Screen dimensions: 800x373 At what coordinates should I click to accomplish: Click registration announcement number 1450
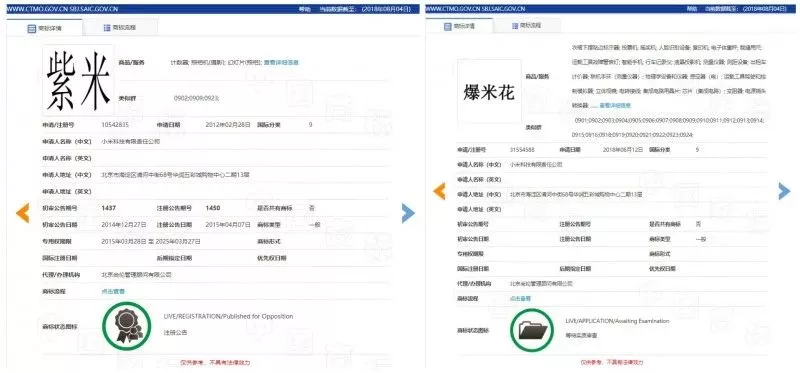tap(213, 208)
